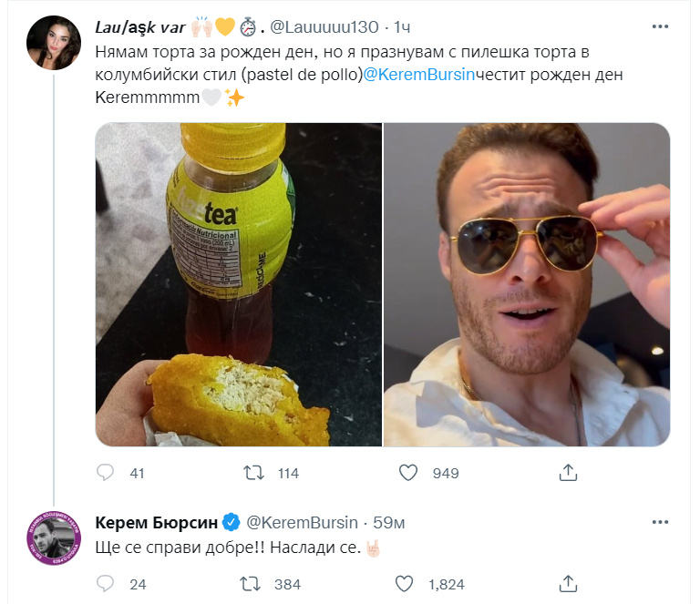This screenshot has width=700, height=604.
Task: Share Kerem Bursin's reply
Action: 568,583
